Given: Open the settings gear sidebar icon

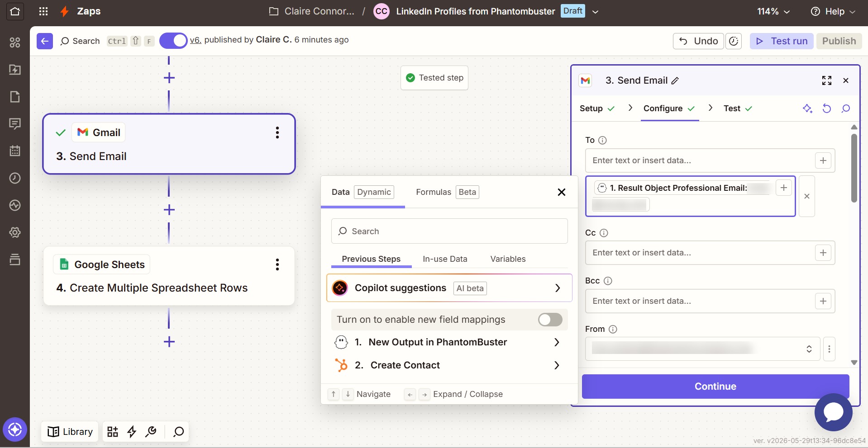Looking at the screenshot, I should click(15, 232).
